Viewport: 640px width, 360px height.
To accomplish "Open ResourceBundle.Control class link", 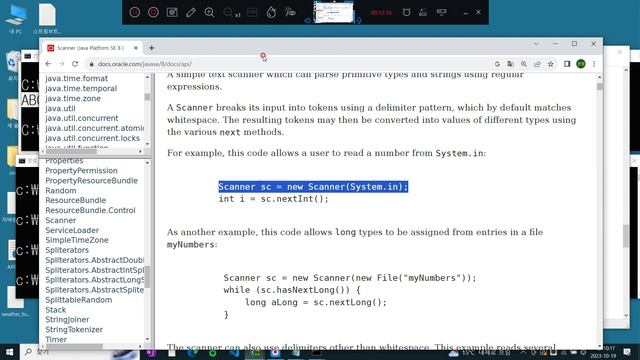I will (90, 210).
